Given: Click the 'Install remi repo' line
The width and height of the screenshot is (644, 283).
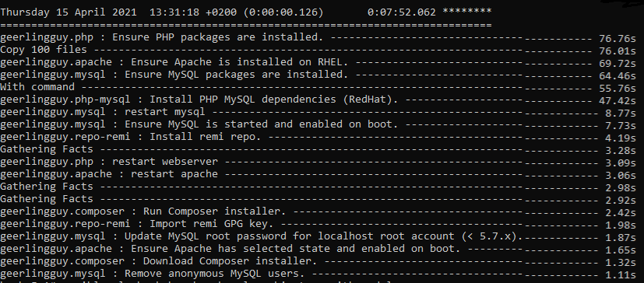Looking at the screenshot, I should 318,137.
